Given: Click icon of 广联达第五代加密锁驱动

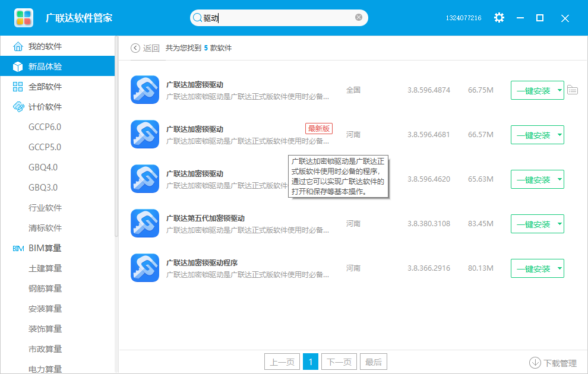Looking at the screenshot, I should coord(145,224).
